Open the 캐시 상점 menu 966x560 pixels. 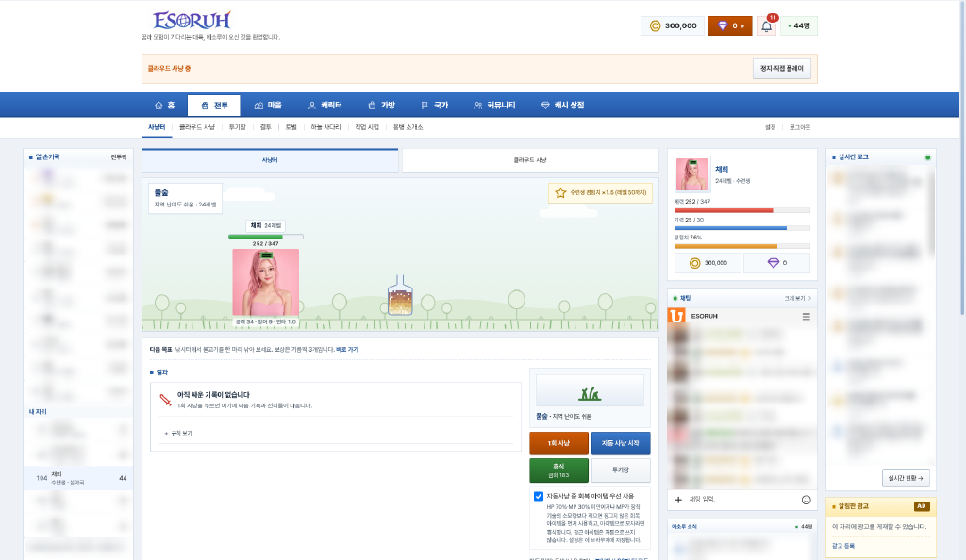click(x=562, y=106)
